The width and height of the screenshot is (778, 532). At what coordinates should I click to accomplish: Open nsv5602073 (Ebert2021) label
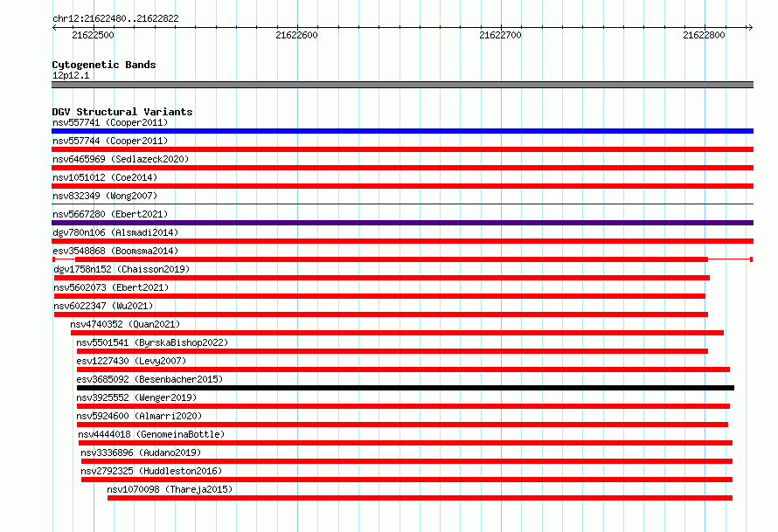pyautogui.click(x=111, y=287)
